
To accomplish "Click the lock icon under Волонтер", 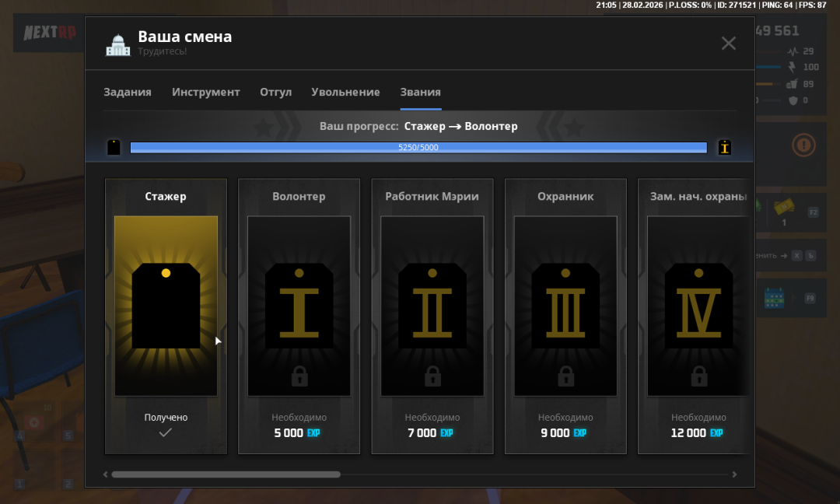I will (x=299, y=376).
